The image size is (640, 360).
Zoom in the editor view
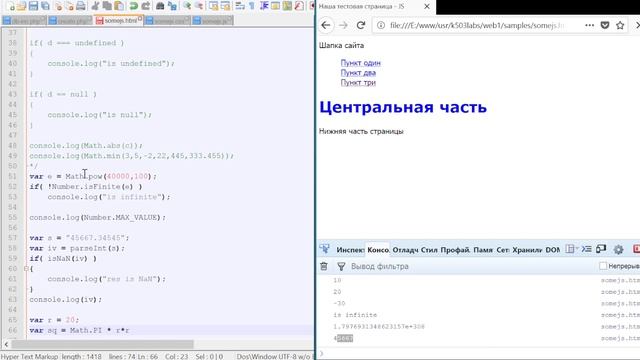(x=187, y=6)
